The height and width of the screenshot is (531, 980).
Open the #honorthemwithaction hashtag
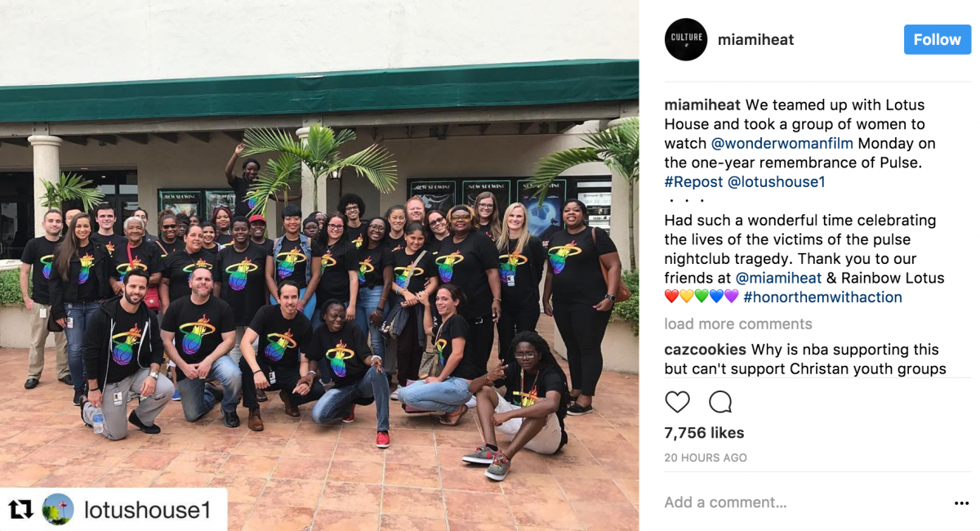(x=822, y=297)
